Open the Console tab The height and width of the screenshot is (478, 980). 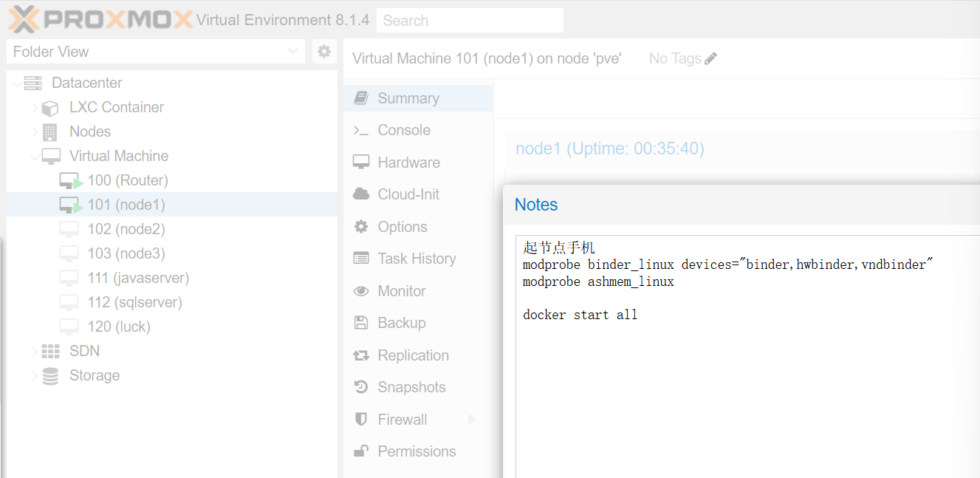click(418, 130)
